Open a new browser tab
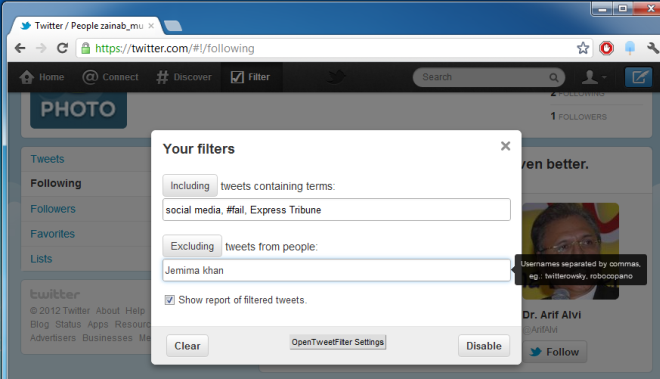Viewport: 660px width, 379px height. pyautogui.click(x=173, y=26)
